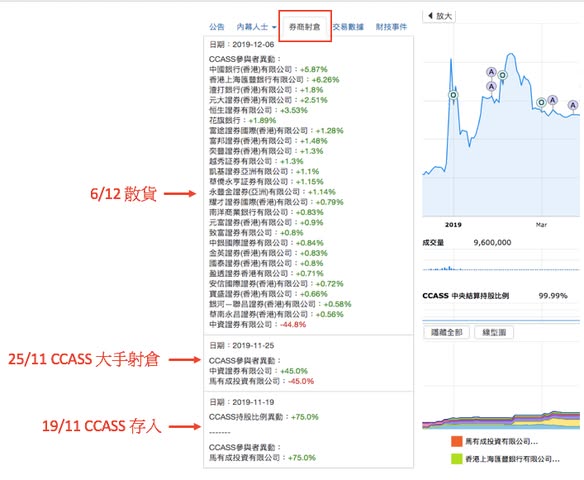Click the blue price line chart area
Screen dimensions: 584x480
[501, 134]
